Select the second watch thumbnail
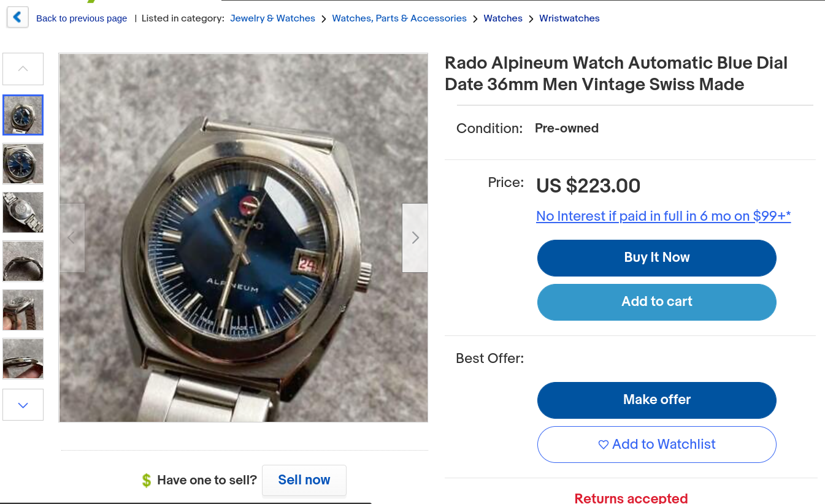 23,164
